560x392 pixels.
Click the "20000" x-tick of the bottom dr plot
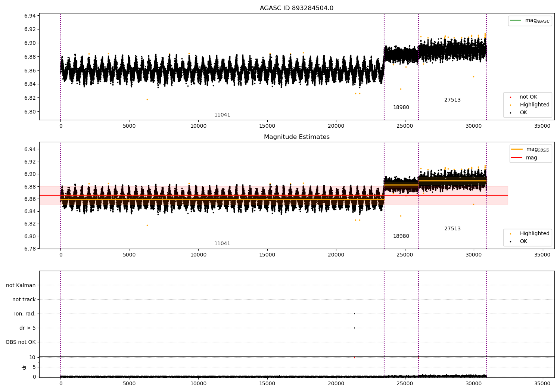336,383
